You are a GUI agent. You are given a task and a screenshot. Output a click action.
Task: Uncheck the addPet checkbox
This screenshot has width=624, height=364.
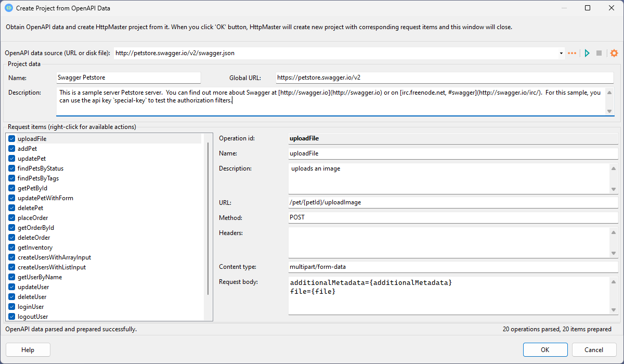[x=12, y=149]
